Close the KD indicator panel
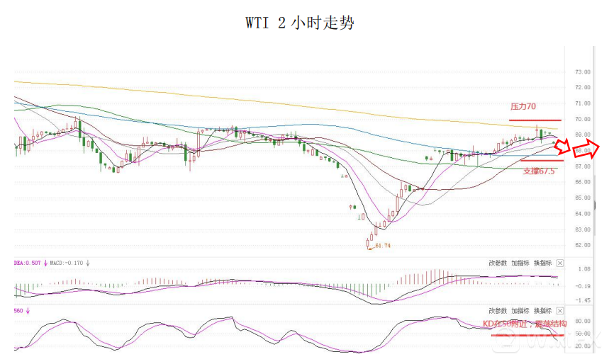The height and width of the screenshot is (364, 609). (x=559, y=311)
